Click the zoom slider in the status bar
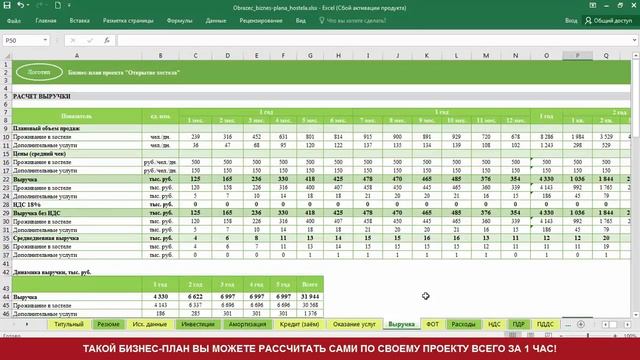 588,336
